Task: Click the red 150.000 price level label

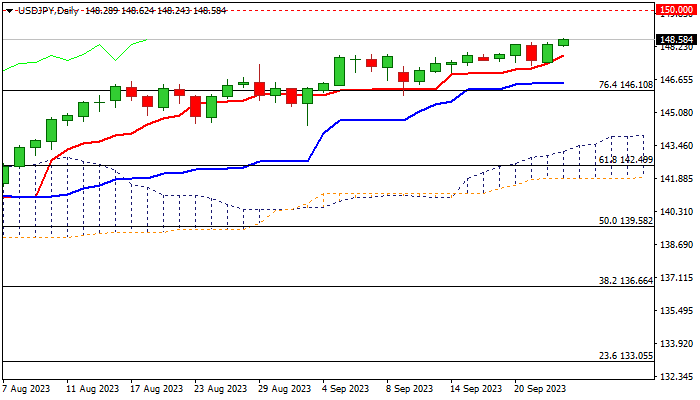Action: pos(676,10)
